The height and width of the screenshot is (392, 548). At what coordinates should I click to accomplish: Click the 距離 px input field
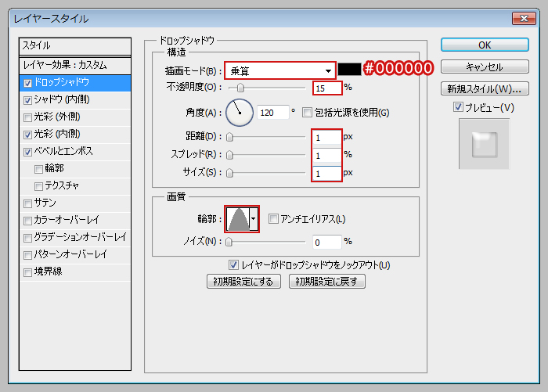(x=326, y=138)
